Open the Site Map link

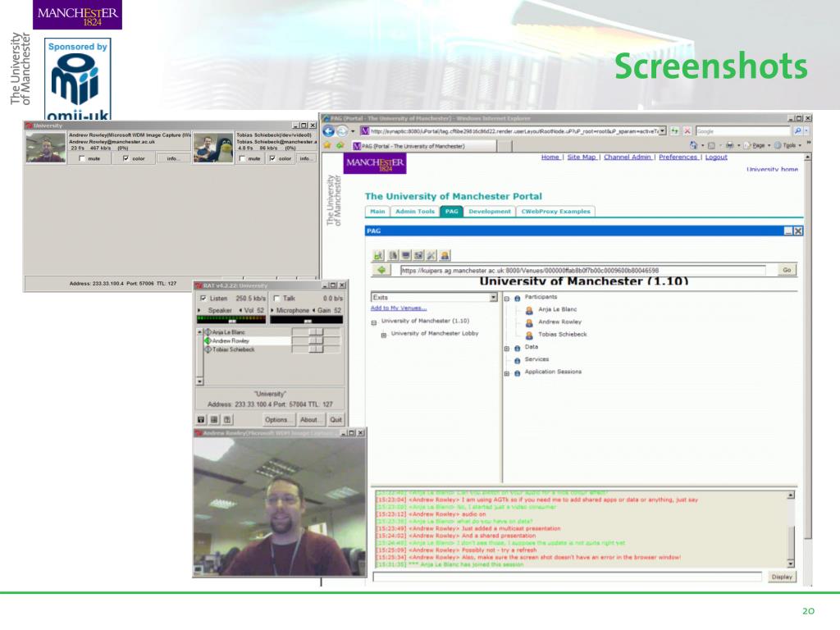[x=582, y=157]
